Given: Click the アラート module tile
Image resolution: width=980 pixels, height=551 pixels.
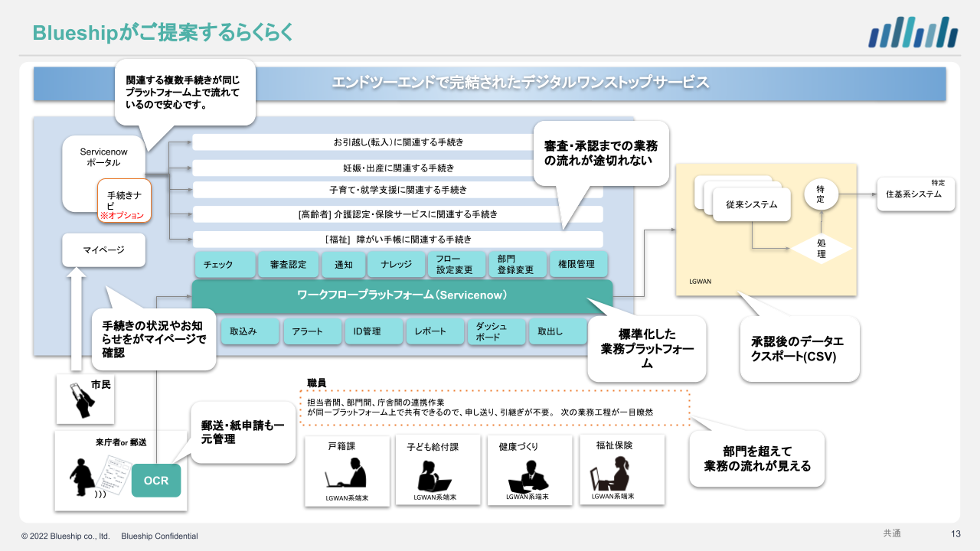Looking at the screenshot, I should coord(312,331).
